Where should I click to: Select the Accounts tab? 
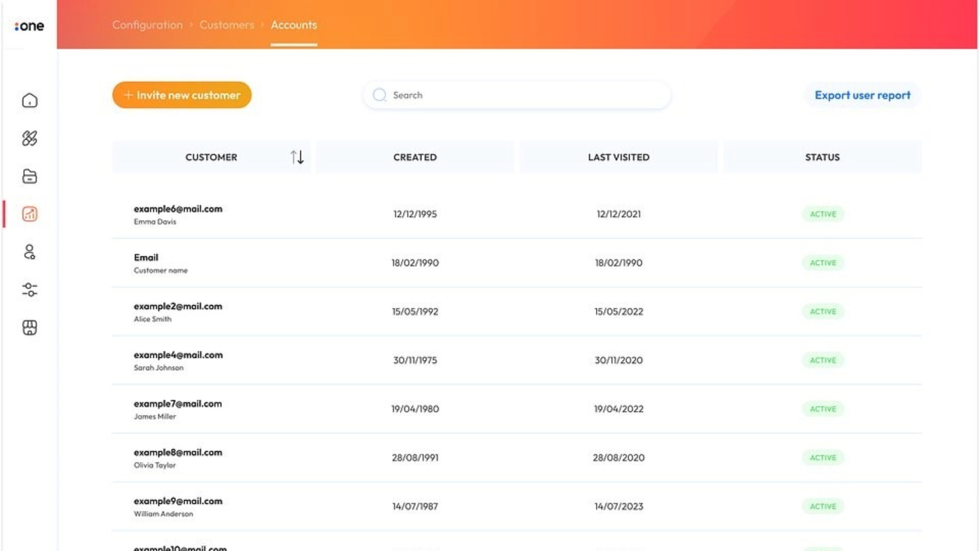(x=293, y=25)
